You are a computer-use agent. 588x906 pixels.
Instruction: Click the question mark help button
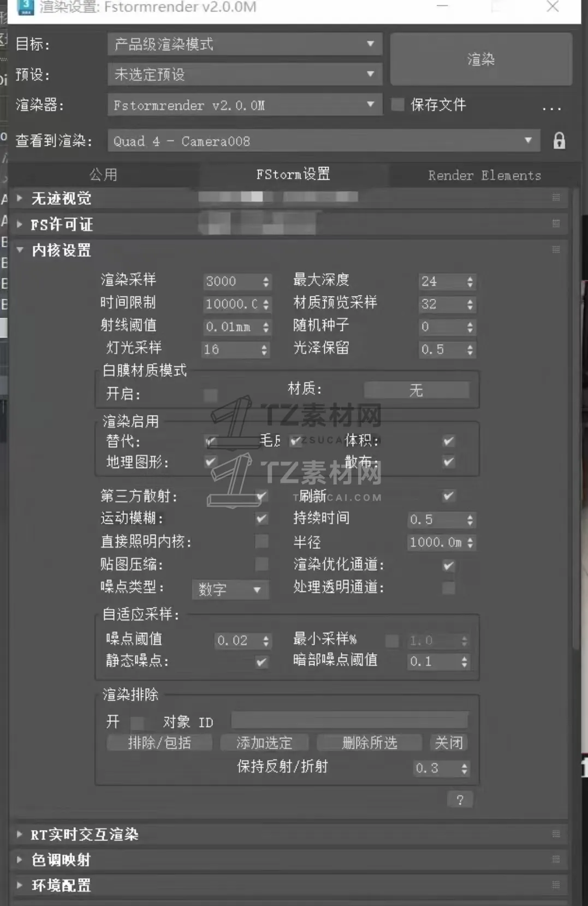click(460, 800)
